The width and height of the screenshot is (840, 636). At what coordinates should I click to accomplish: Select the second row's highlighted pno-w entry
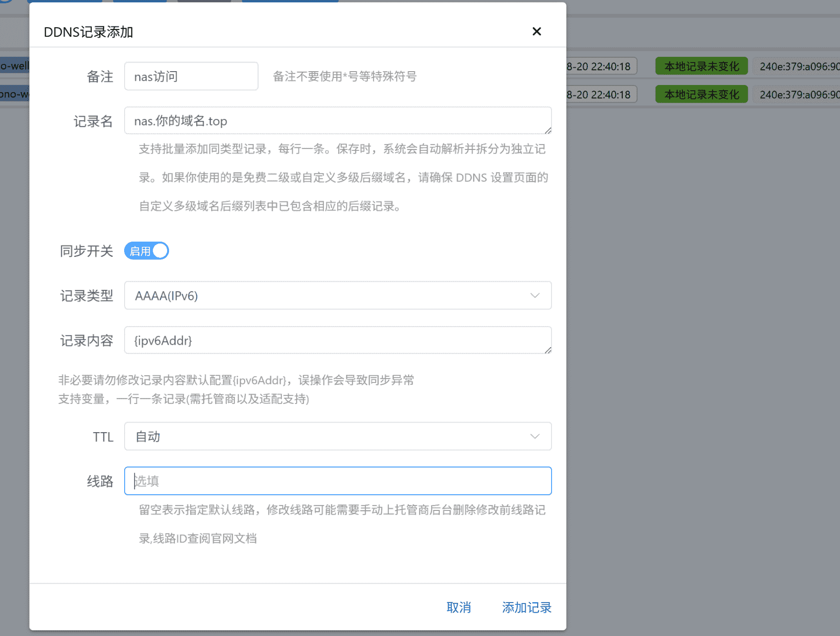pyautogui.click(x=15, y=94)
